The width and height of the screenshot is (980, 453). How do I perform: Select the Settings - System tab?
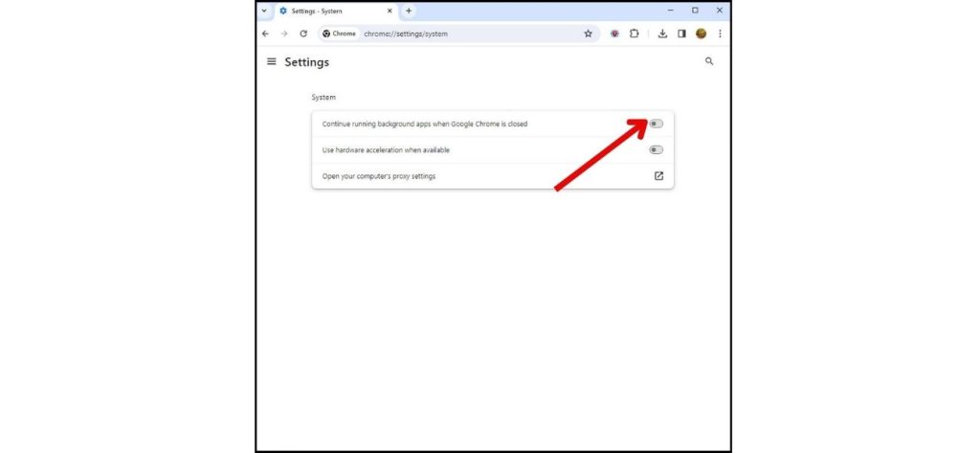pos(336,11)
